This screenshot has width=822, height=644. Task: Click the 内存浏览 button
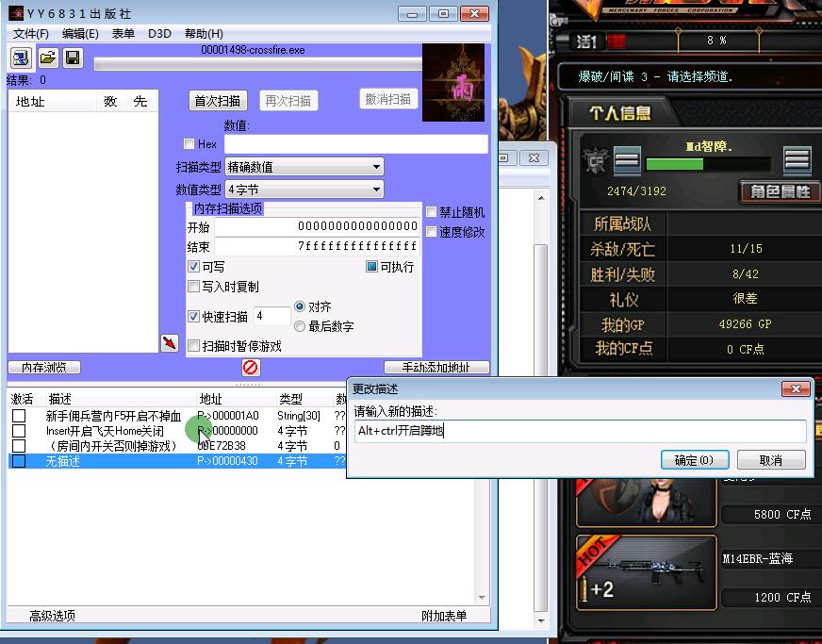pyautogui.click(x=44, y=367)
